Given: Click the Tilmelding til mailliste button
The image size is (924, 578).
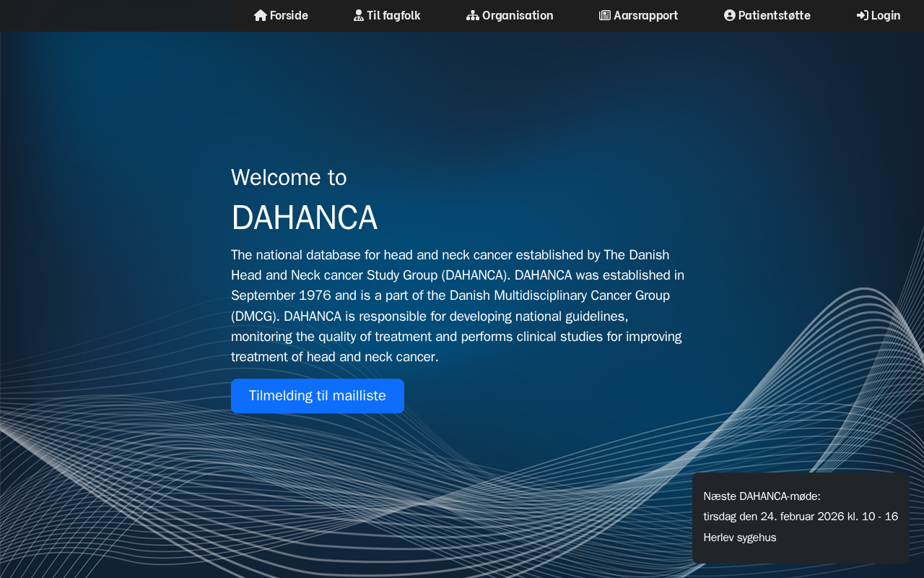Looking at the screenshot, I should coord(318,396).
